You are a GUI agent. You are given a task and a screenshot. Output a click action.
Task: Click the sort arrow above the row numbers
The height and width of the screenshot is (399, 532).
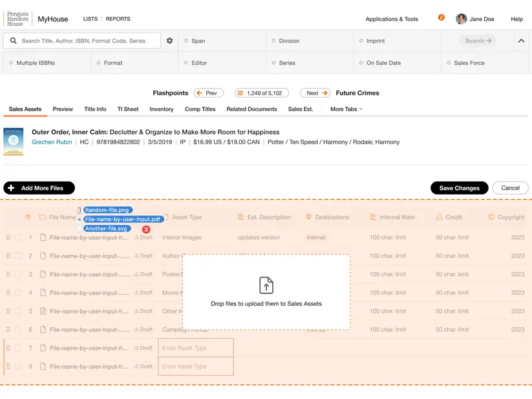tap(28, 217)
